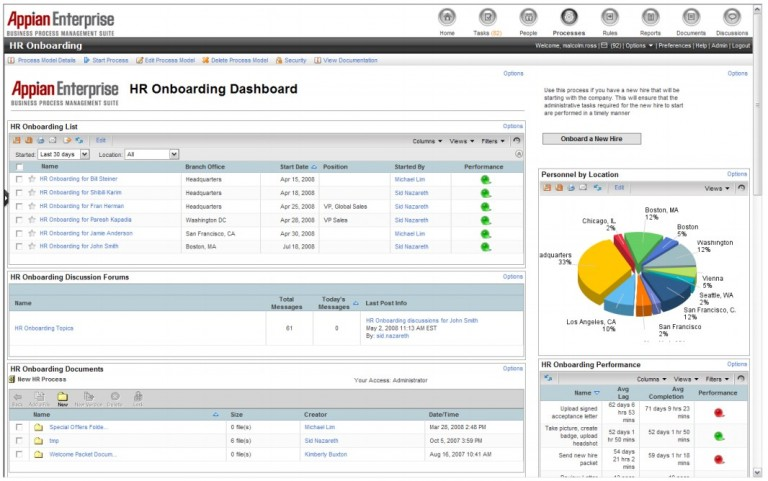The width and height of the screenshot is (768, 481).
Task: Open the Welcome Packet Documents folder link
Action: 83,455
